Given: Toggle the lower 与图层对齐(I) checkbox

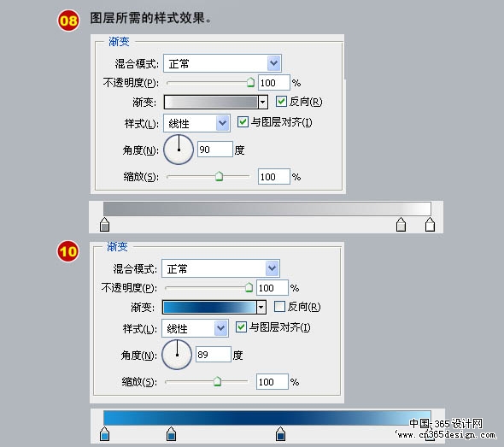Looking at the screenshot, I should pyautogui.click(x=241, y=327).
